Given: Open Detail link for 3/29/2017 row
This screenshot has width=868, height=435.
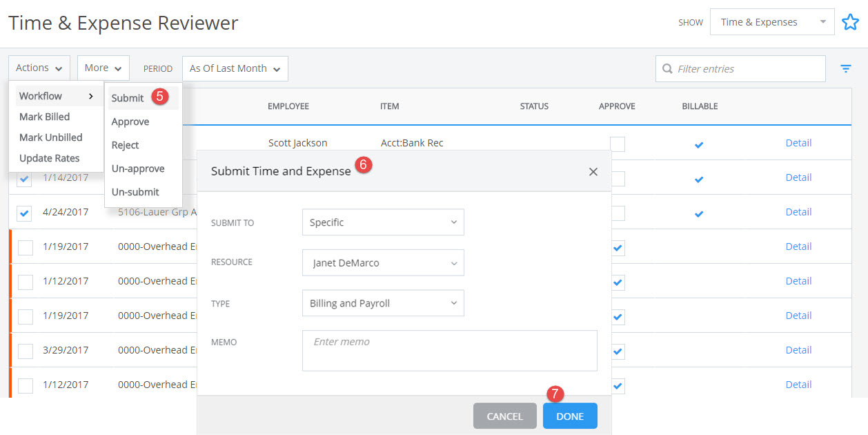Looking at the screenshot, I should click(x=798, y=350).
